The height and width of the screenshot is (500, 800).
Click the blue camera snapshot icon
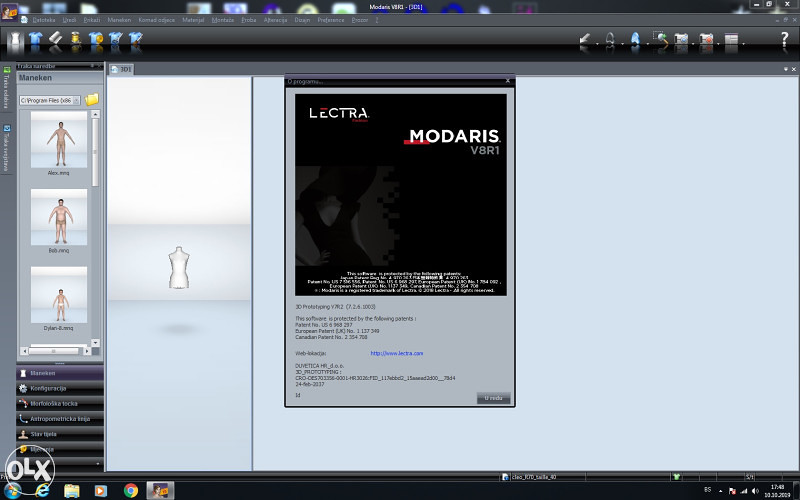[681, 41]
